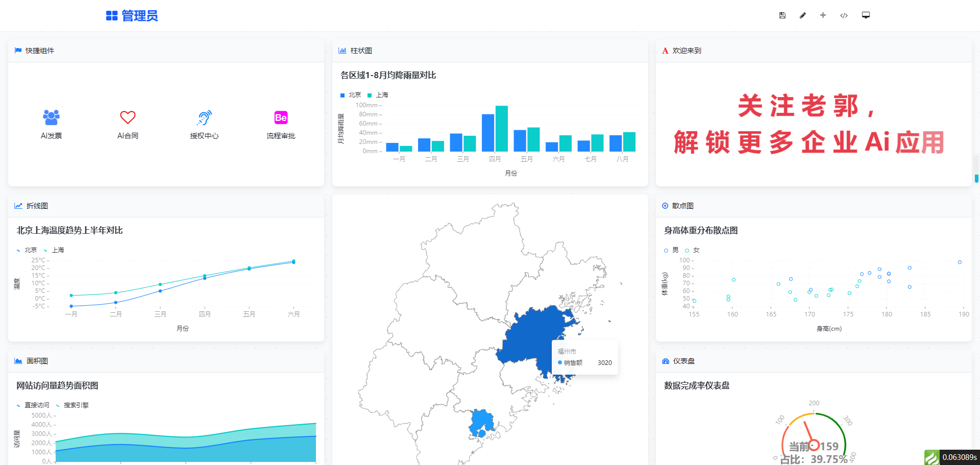This screenshot has height=465, width=980.
Task: Open the Ai合同 heart icon
Action: pos(128,118)
